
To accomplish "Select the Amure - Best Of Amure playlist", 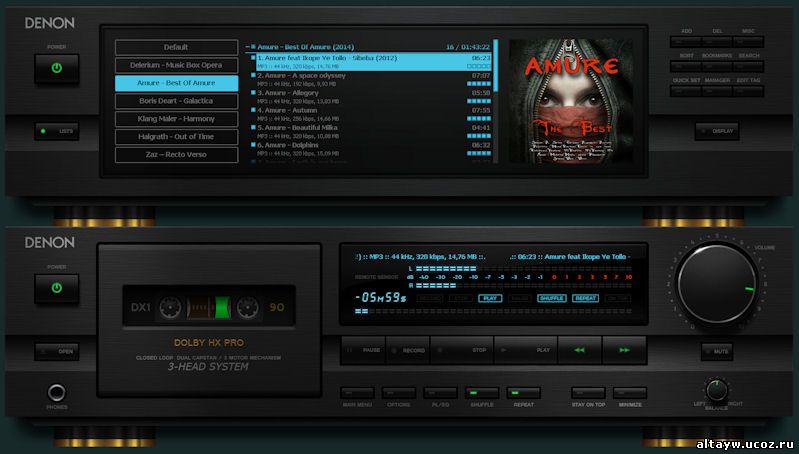I will click(x=176, y=83).
